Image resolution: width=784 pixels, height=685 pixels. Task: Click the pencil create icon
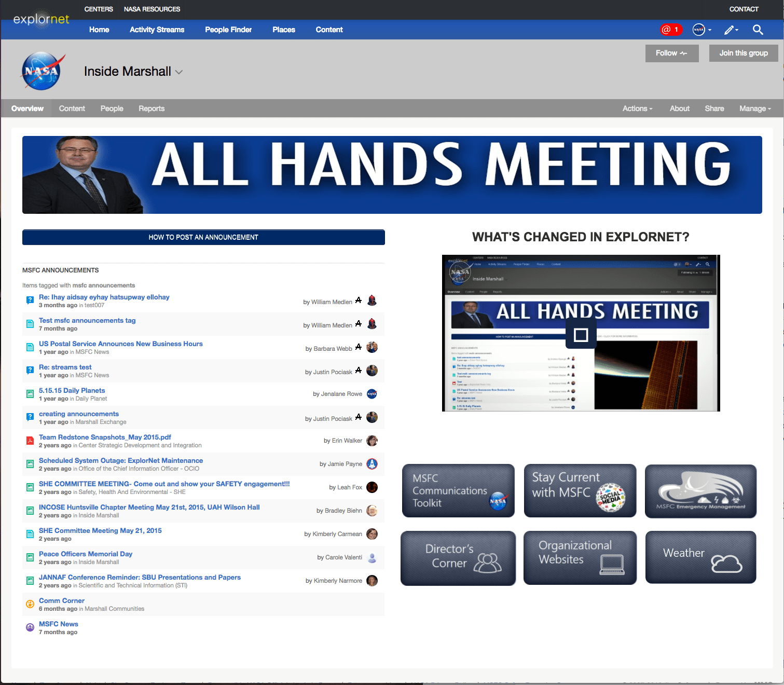730,30
